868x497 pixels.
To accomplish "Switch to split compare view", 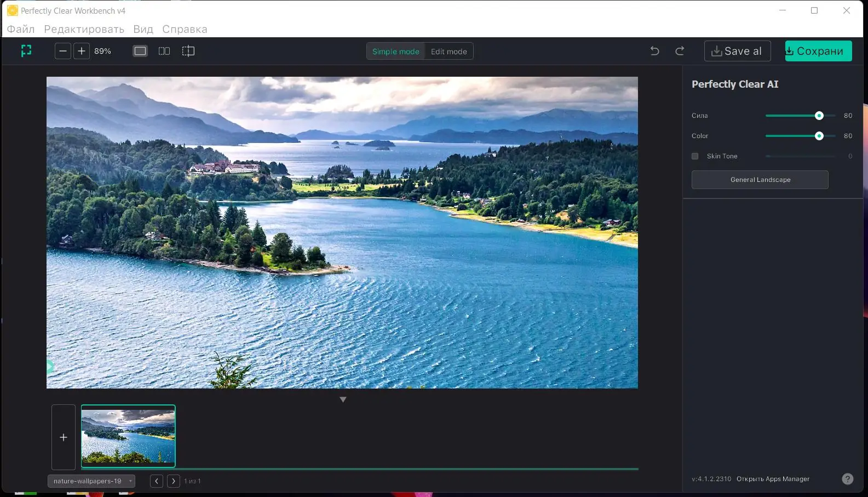I will coord(188,51).
